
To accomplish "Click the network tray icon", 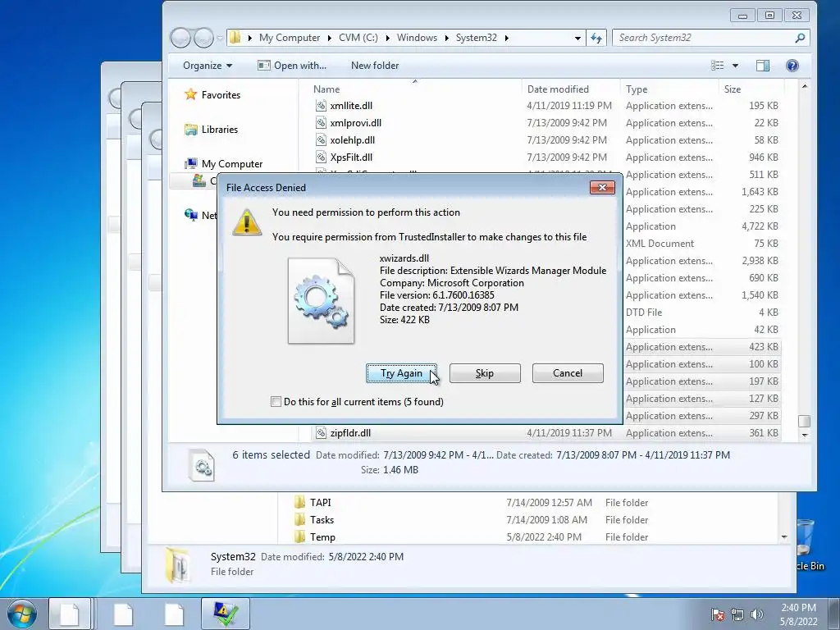I will [737, 614].
